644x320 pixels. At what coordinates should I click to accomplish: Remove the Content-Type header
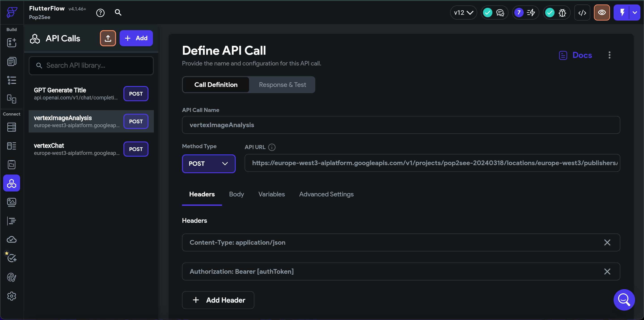[x=607, y=242]
